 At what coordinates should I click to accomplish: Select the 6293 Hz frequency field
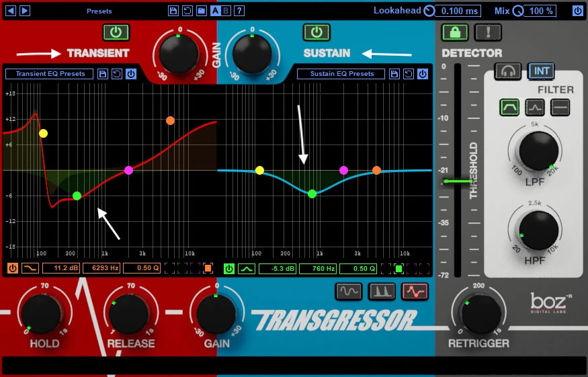101,268
